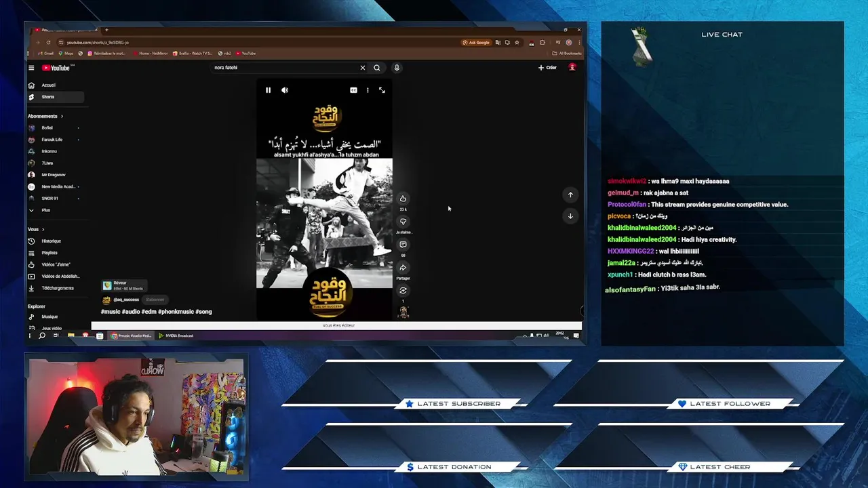Click the Partager share icon
This screenshot has width=868, height=488.
coord(403,268)
